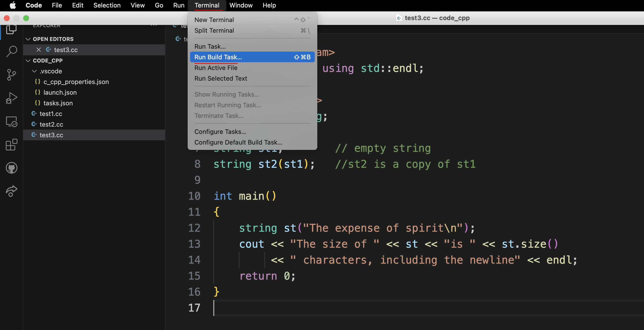Open the Run and Debug view icon
Viewport: 644px width, 330px height.
click(11, 98)
